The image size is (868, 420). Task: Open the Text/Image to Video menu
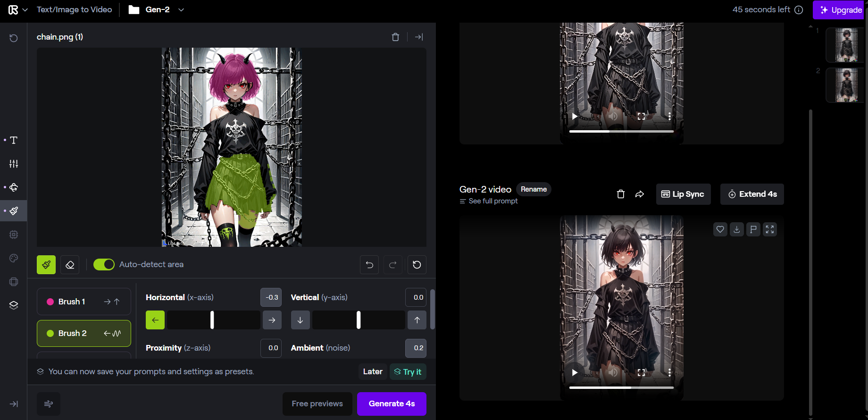point(74,9)
